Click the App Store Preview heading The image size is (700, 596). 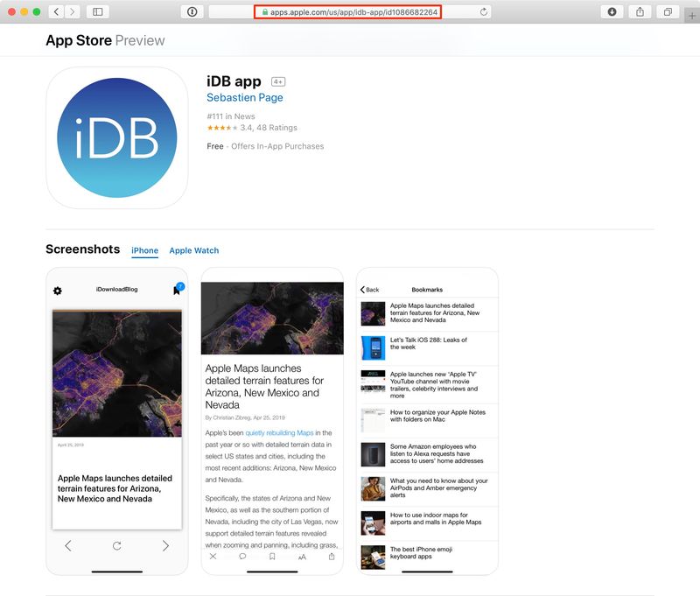point(105,40)
